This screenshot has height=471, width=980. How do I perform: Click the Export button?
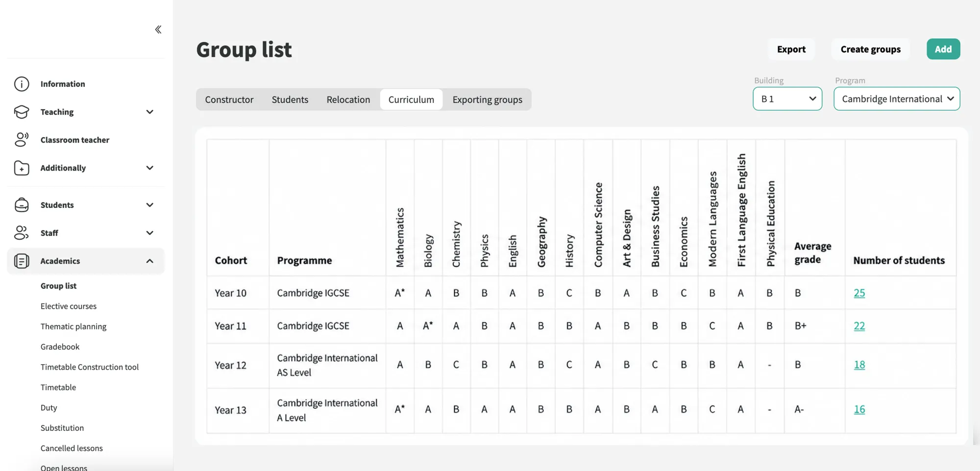coord(791,49)
